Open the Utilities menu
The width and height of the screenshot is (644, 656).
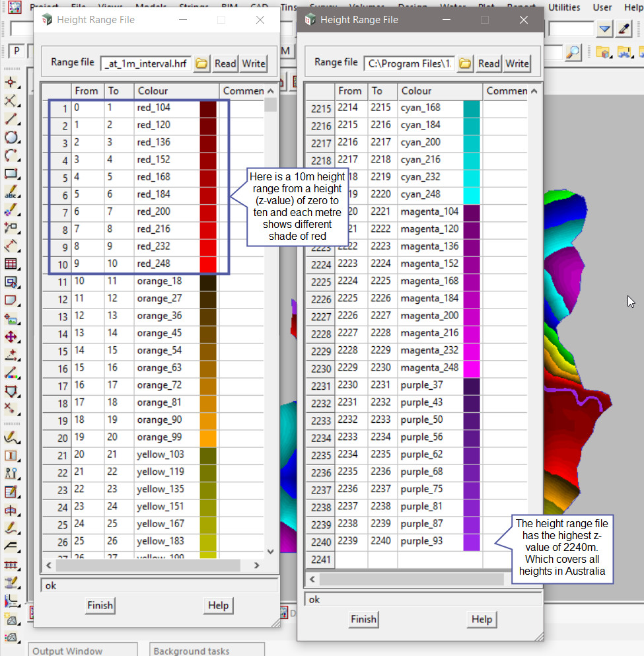[564, 7]
